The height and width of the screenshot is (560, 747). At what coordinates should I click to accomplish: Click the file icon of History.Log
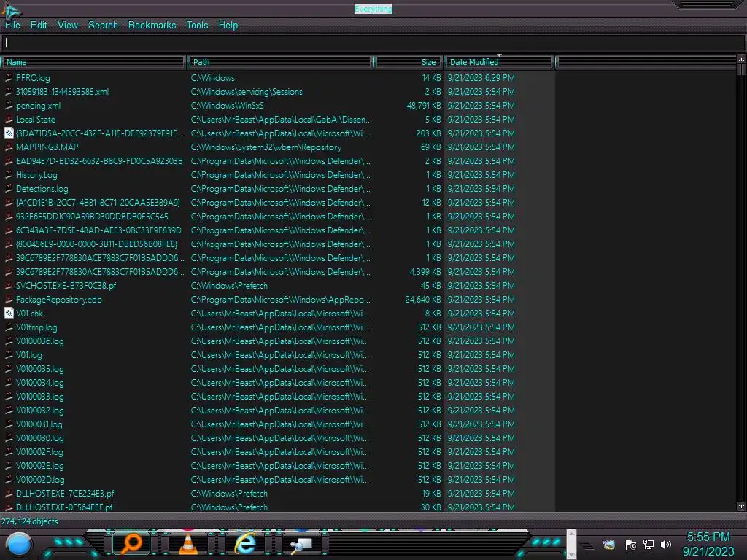pyautogui.click(x=9, y=175)
